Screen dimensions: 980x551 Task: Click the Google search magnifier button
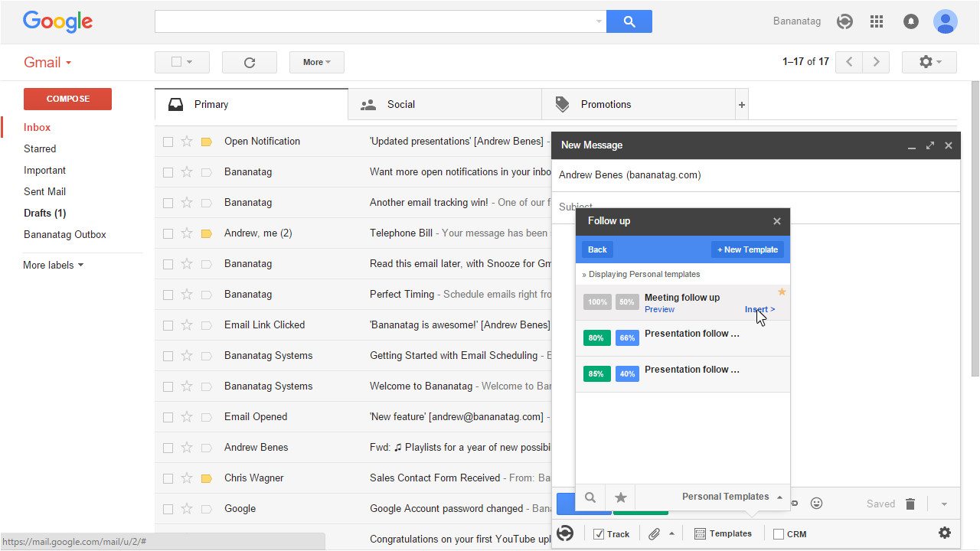pyautogui.click(x=629, y=21)
